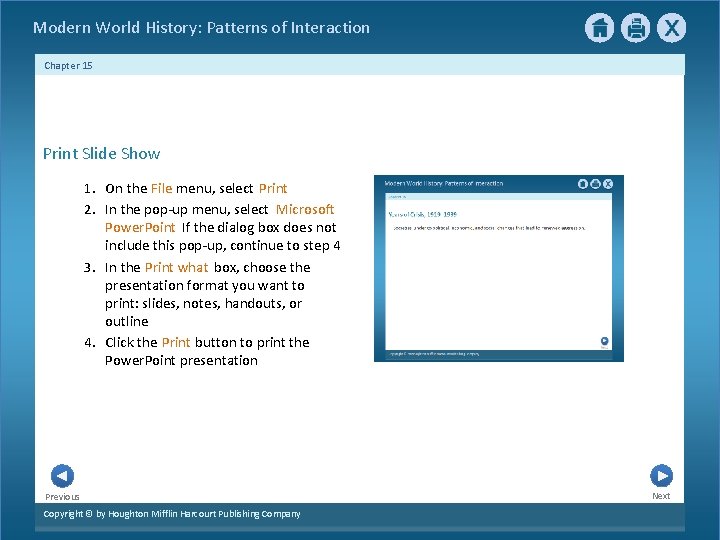The image size is (720, 540).
Task: Click the Houghton Mifflin Harcourt copyright text
Action: coord(172,514)
